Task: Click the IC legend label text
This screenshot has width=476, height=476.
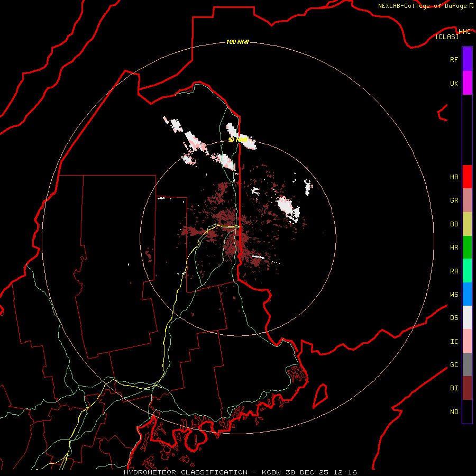Action: click(x=454, y=342)
